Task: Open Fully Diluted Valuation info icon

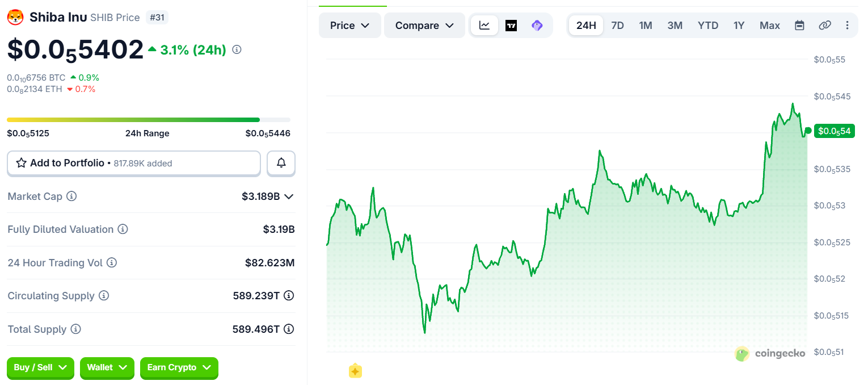Action: (123, 229)
